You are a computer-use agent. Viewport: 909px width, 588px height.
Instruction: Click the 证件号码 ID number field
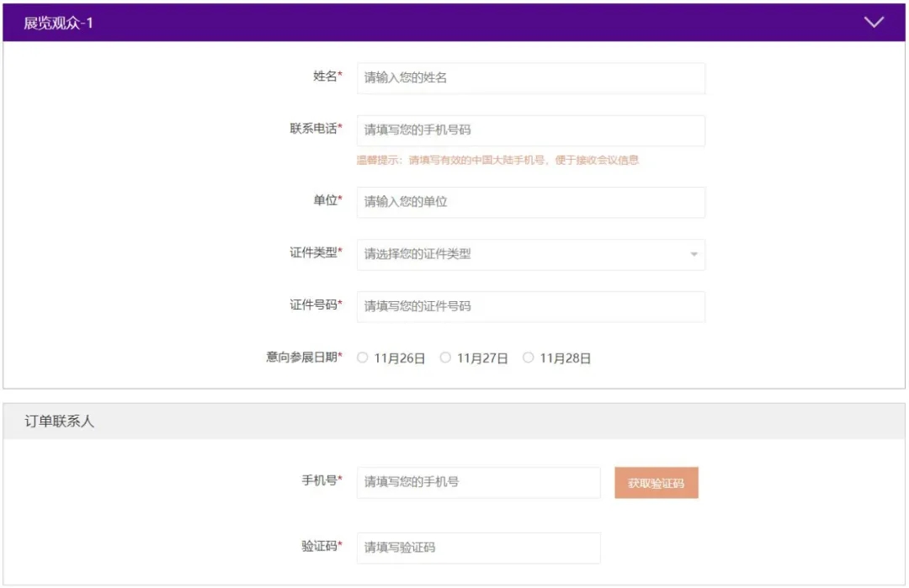(530, 306)
